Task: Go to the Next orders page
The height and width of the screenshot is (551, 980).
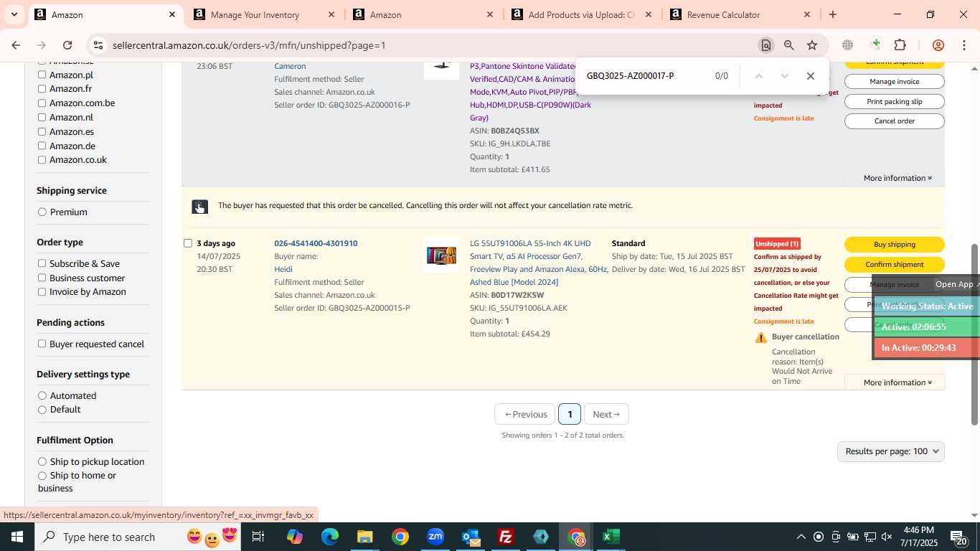Action: 606,414
